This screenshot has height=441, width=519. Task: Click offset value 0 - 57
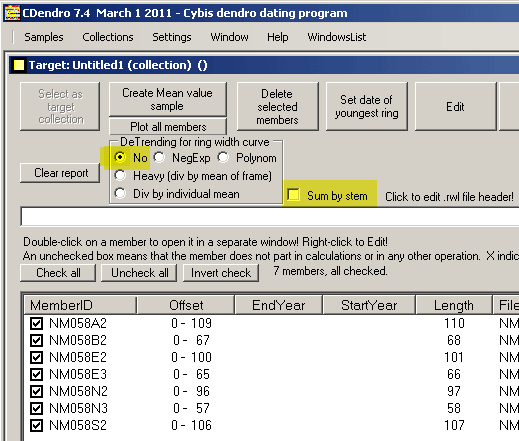(191, 408)
